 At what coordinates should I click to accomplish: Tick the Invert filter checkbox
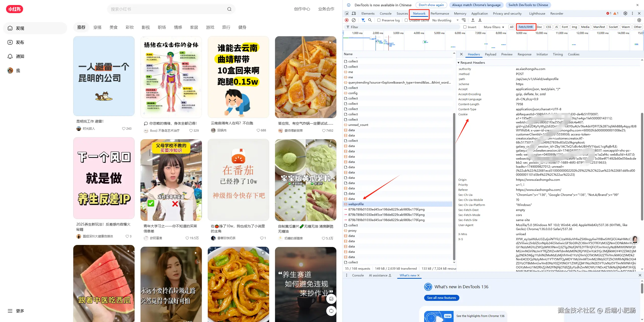pyautogui.click(x=465, y=27)
